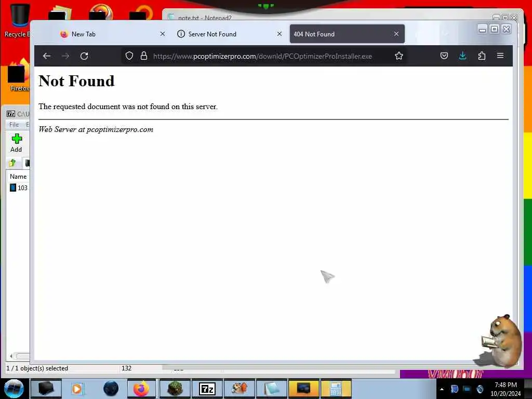Close the New Tab tab
The width and height of the screenshot is (532, 399).
click(x=163, y=34)
